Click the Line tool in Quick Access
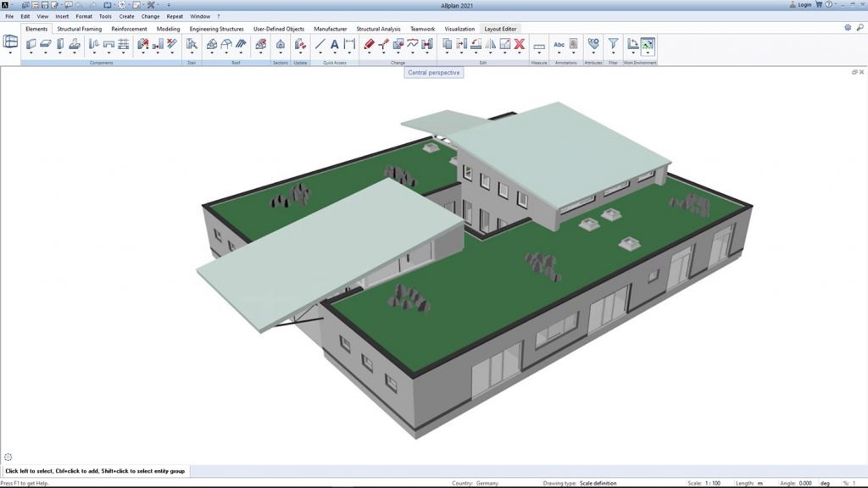 [x=320, y=44]
